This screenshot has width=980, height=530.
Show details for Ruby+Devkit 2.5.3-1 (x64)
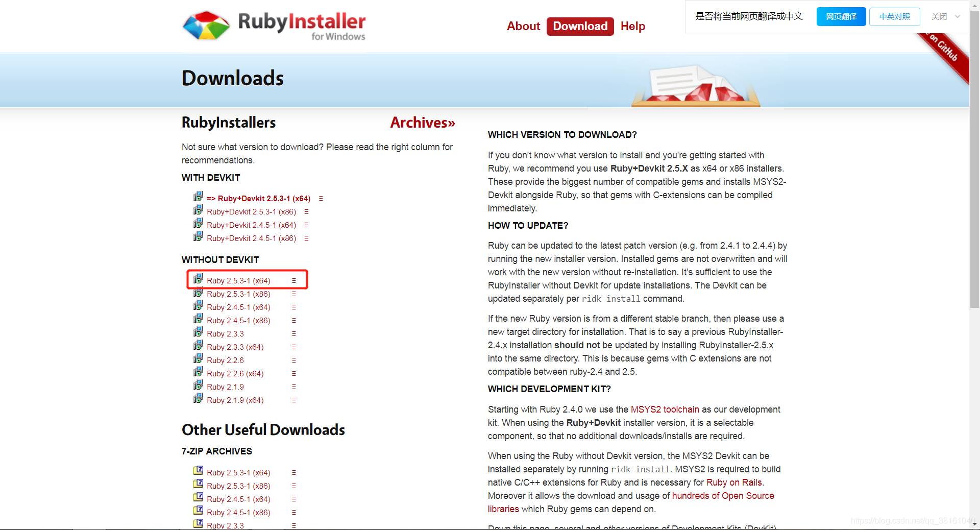(321, 199)
